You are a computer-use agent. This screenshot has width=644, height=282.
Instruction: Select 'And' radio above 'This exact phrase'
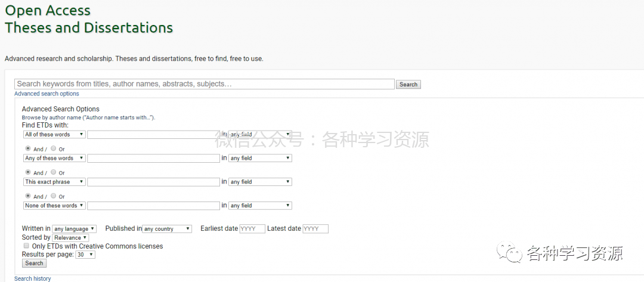28,172
